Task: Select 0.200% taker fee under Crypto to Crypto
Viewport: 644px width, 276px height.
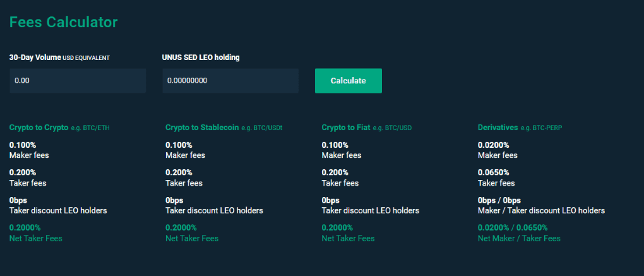Action: tap(23, 172)
